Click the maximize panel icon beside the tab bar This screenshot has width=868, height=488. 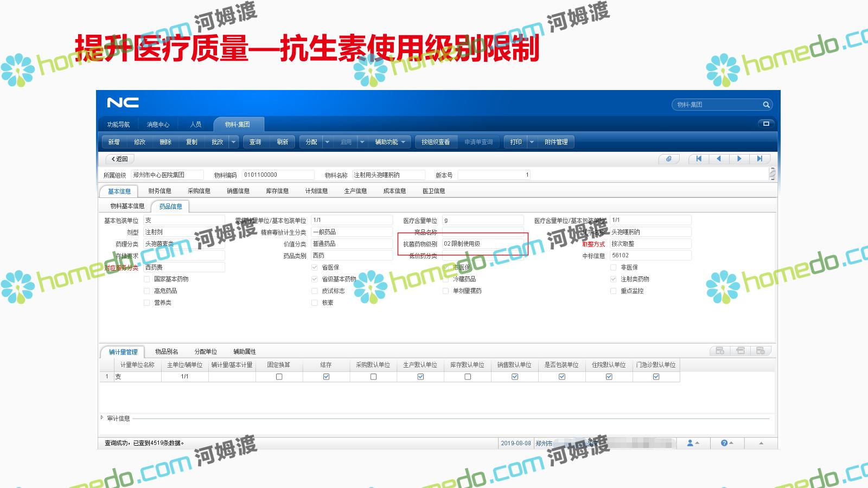point(766,124)
